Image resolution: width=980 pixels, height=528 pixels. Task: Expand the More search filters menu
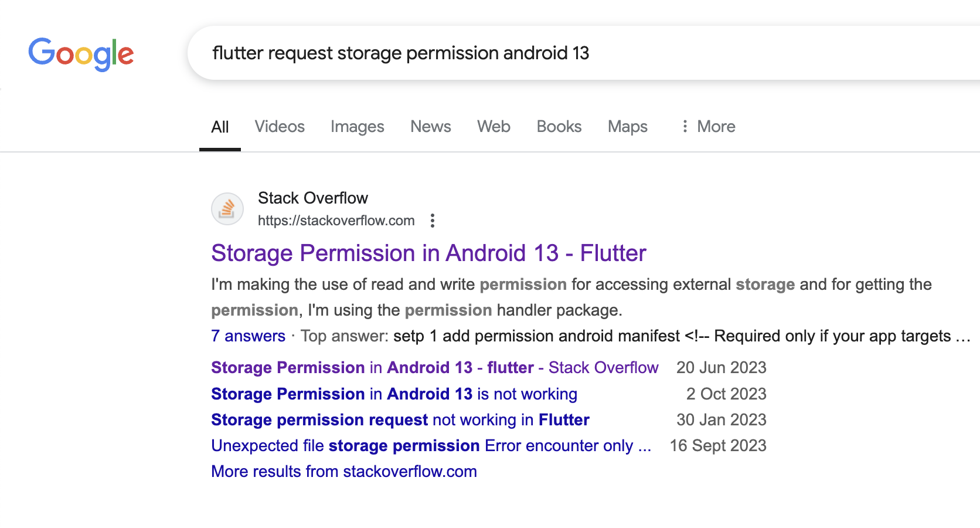click(x=708, y=127)
